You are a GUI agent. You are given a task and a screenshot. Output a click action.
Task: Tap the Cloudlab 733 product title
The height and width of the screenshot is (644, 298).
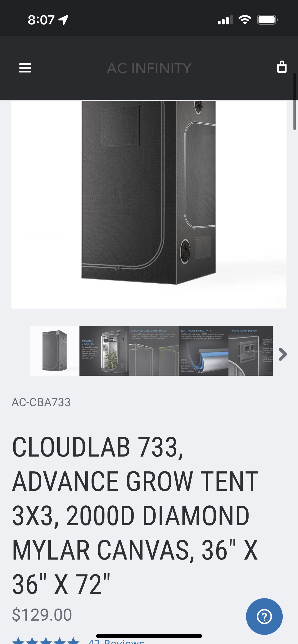[136, 515]
